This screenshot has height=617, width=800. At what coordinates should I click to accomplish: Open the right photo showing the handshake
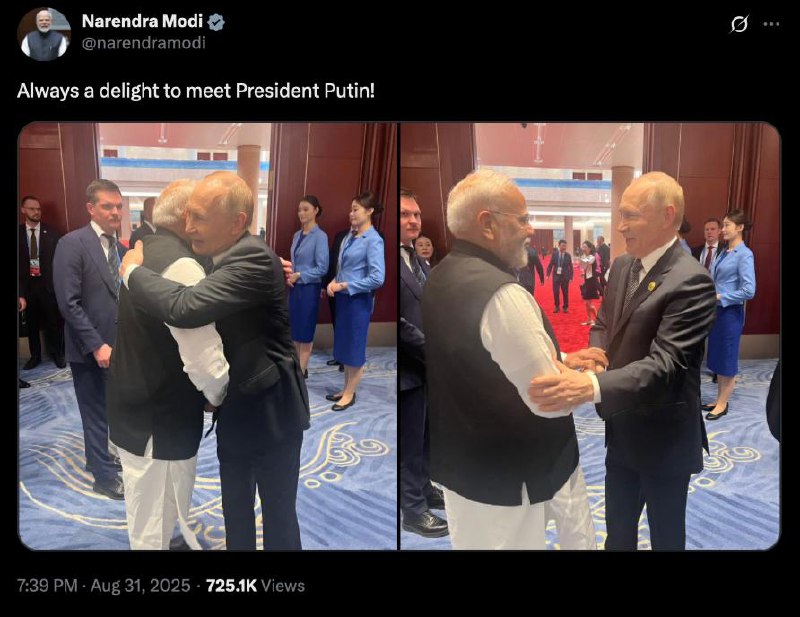tap(589, 336)
